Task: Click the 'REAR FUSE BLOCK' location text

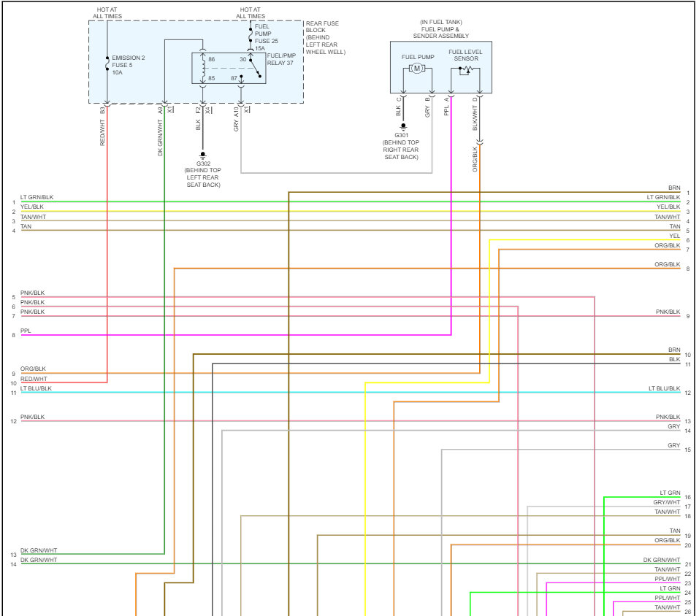Action: (322, 27)
